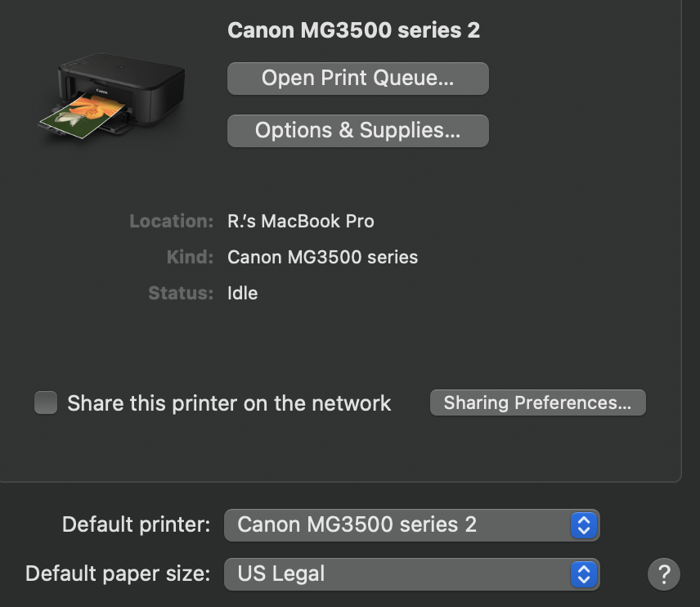Open Print Queue for the Canon printer
The height and width of the screenshot is (607, 700).
coord(357,79)
